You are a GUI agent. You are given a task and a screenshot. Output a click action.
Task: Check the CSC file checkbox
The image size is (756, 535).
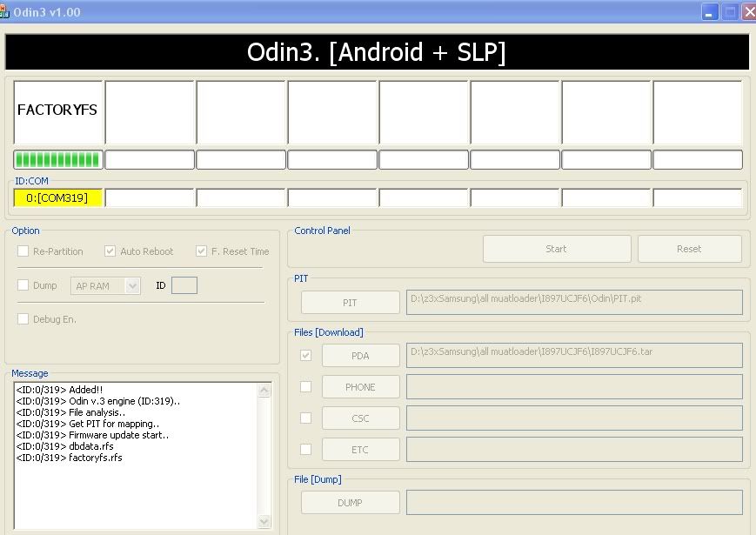coord(305,418)
